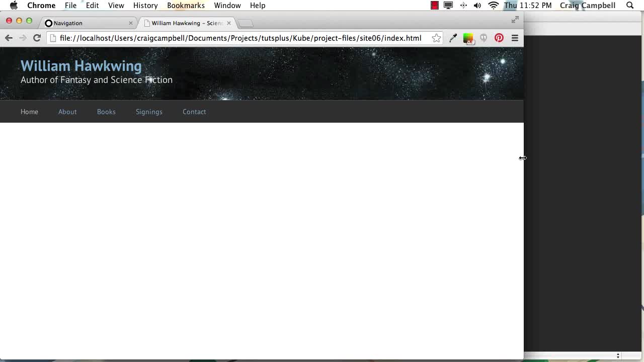
Task: Click the gray shield-shaped extension icon
Action: [x=484, y=38]
